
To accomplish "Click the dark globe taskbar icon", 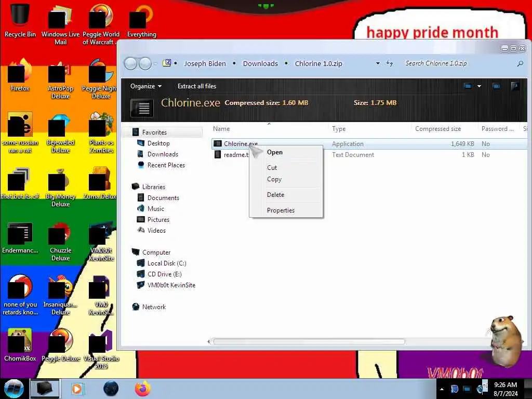I will [111, 389].
